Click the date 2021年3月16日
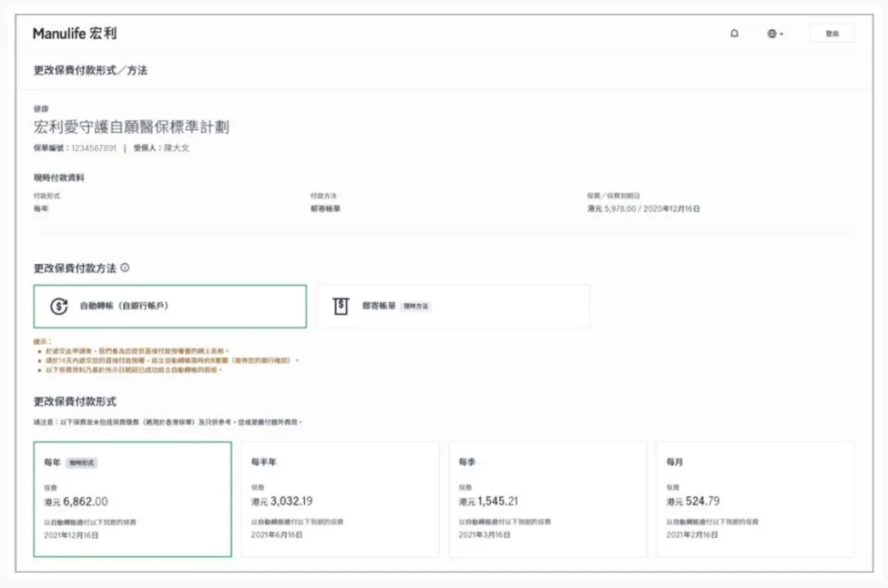Image resolution: width=888 pixels, height=588 pixels. pos(484,535)
